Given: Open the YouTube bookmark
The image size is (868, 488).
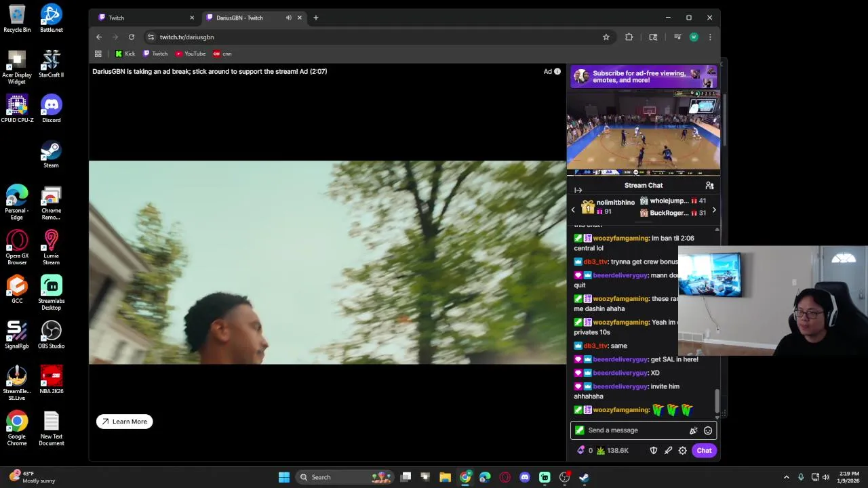Looking at the screenshot, I should [191, 54].
